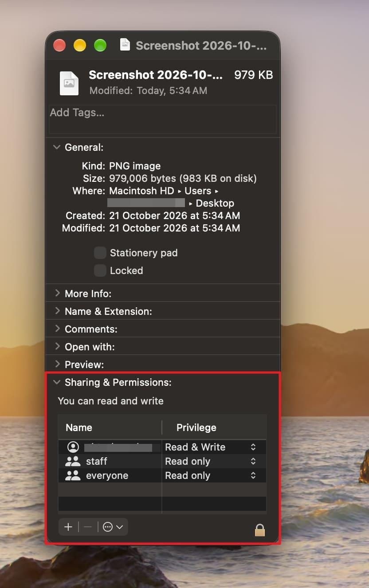Expand the Preview section

(x=57, y=364)
